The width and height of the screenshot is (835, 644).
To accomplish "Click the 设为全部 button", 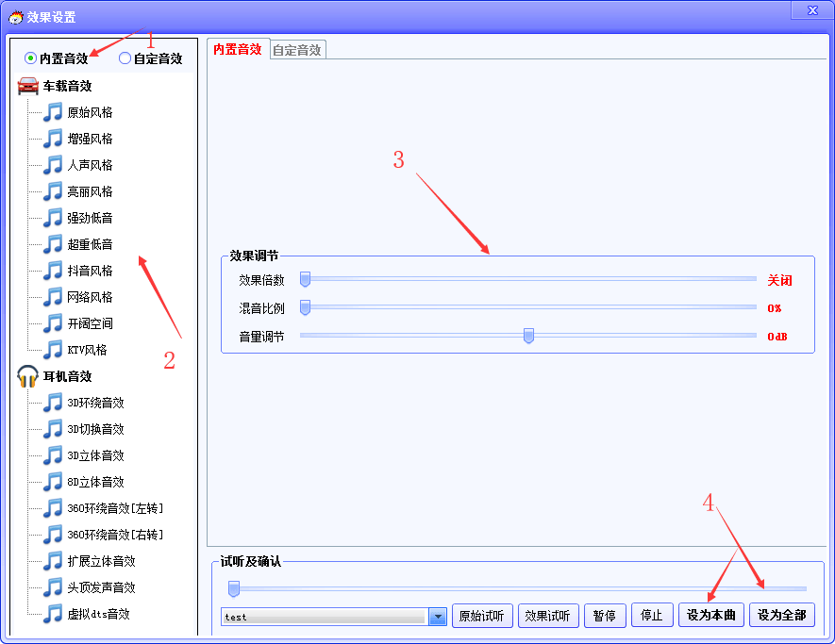I will point(782,616).
